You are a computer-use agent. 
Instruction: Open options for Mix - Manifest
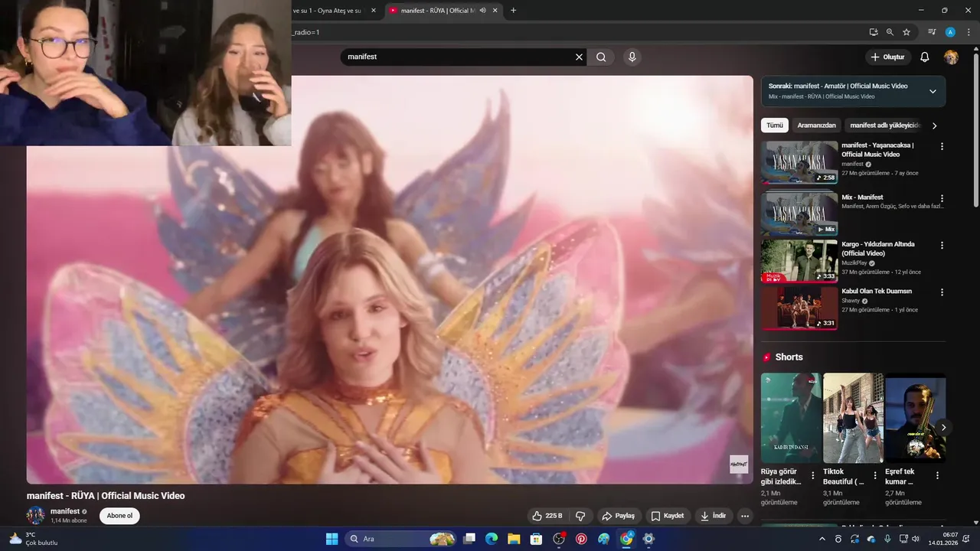942,198
